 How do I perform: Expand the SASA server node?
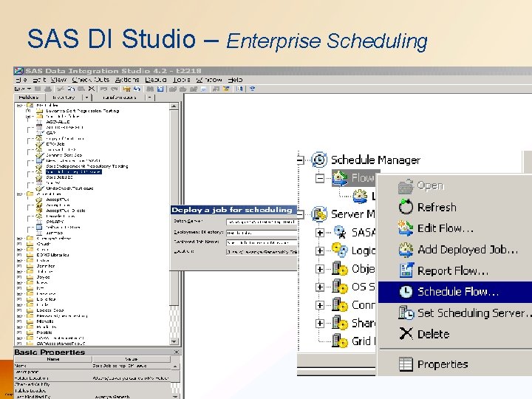320,233
